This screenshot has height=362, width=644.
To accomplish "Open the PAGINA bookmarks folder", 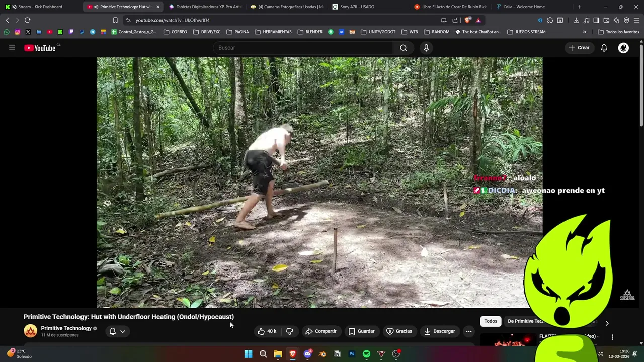I will pos(237,32).
